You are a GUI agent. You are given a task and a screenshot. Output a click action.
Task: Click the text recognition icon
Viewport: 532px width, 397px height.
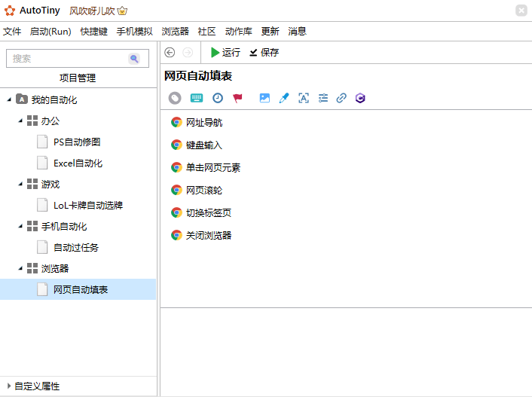coord(304,98)
